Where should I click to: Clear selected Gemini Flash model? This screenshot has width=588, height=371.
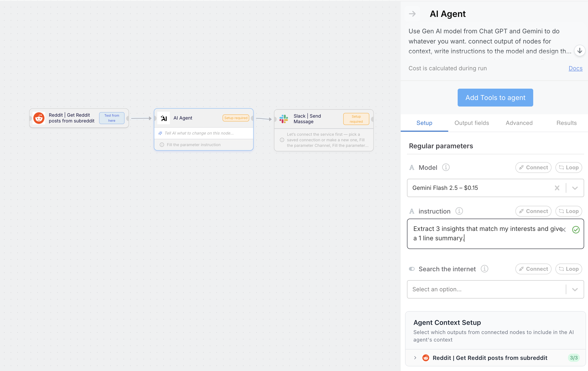tap(557, 188)
